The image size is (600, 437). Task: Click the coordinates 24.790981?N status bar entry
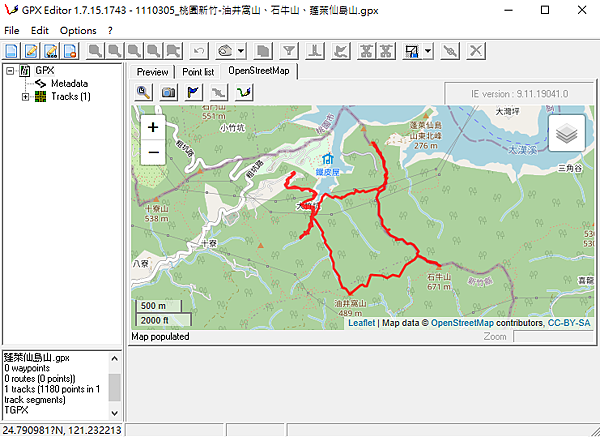[62, 430]
